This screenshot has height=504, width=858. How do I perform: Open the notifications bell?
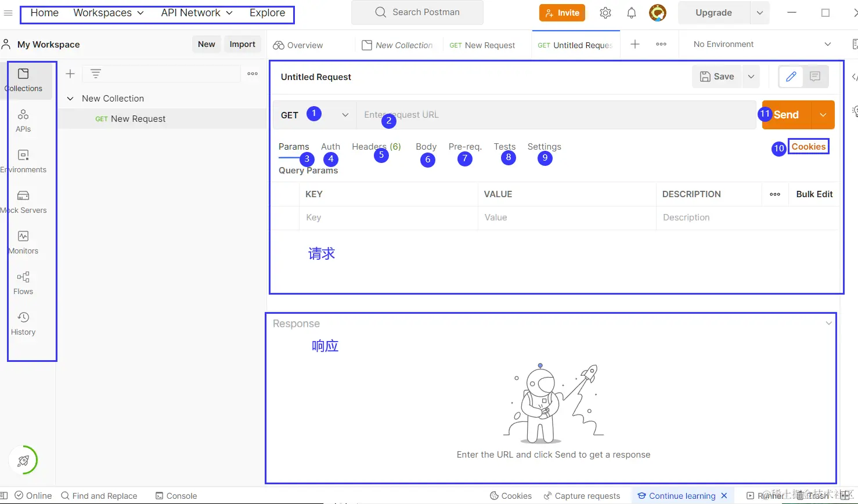point(632,13)
